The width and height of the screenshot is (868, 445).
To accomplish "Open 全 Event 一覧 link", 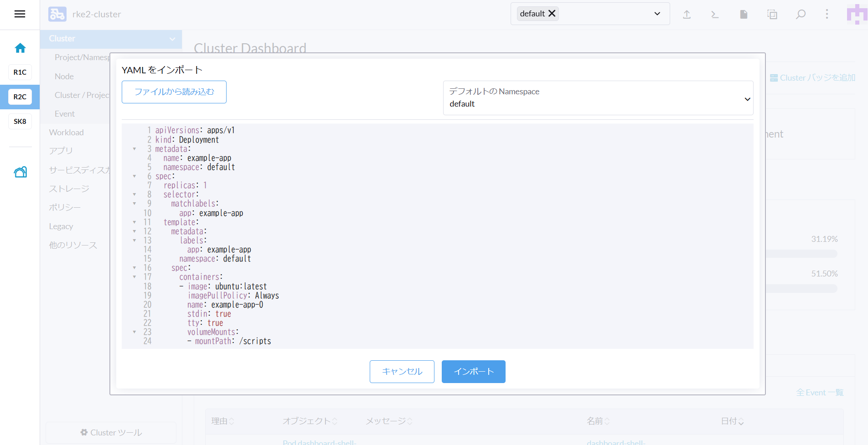I will (x=820, y=393).
